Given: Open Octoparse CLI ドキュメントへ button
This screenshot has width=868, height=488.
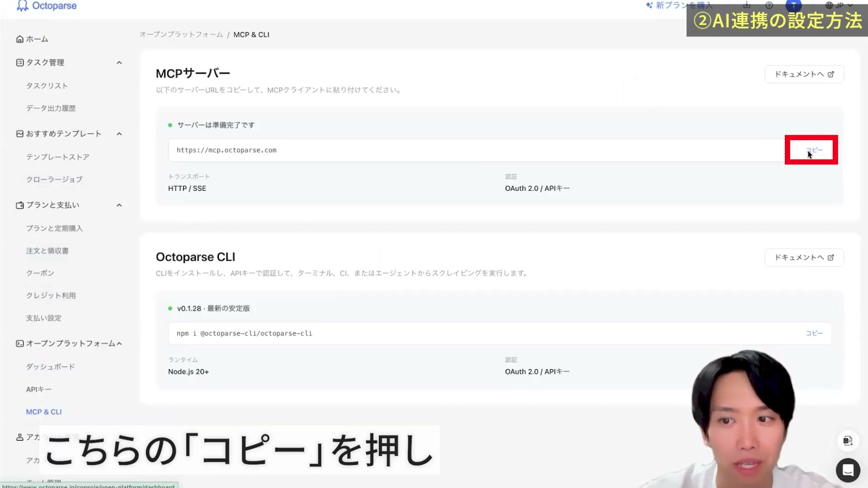Looking at the screenshot, I should tap(804, 258).
